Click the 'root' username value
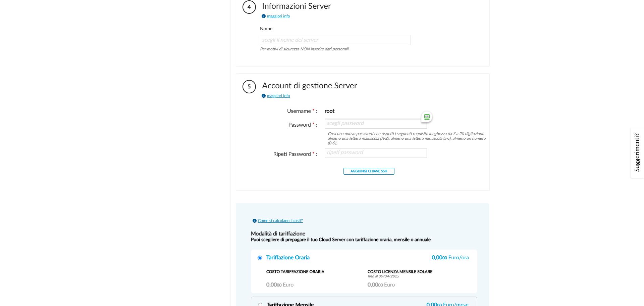Viewport: 644px width, 306px height. click(x=329, y=111)
